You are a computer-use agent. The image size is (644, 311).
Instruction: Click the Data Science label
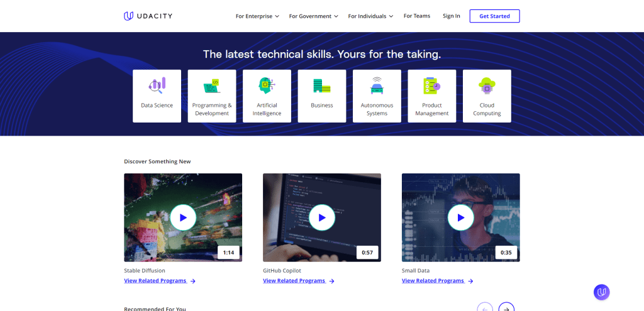157,106
